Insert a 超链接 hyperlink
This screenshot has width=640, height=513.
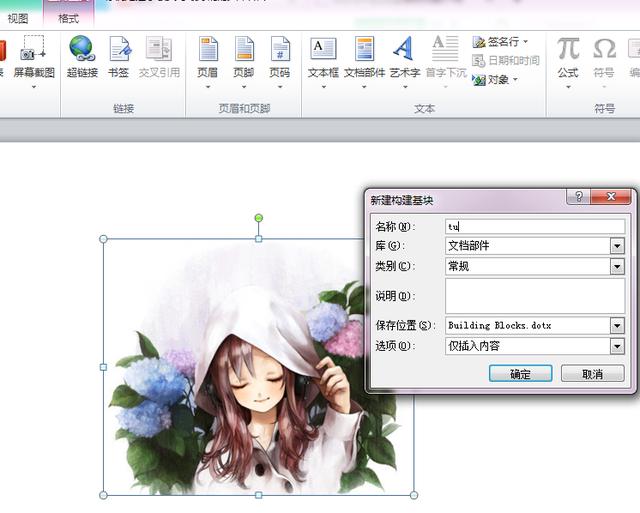(82, 57)
